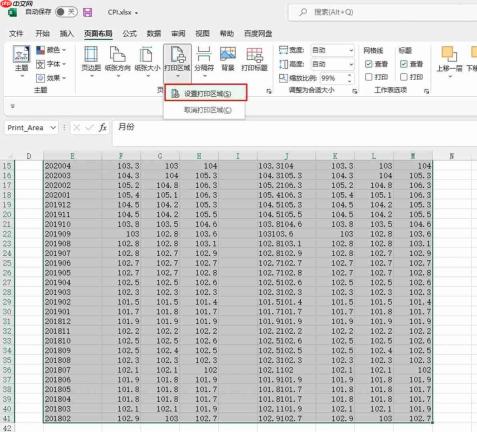Toggle the AutoSave (自动保存) switch
477x432 pixels.
[x=67, y=12]
